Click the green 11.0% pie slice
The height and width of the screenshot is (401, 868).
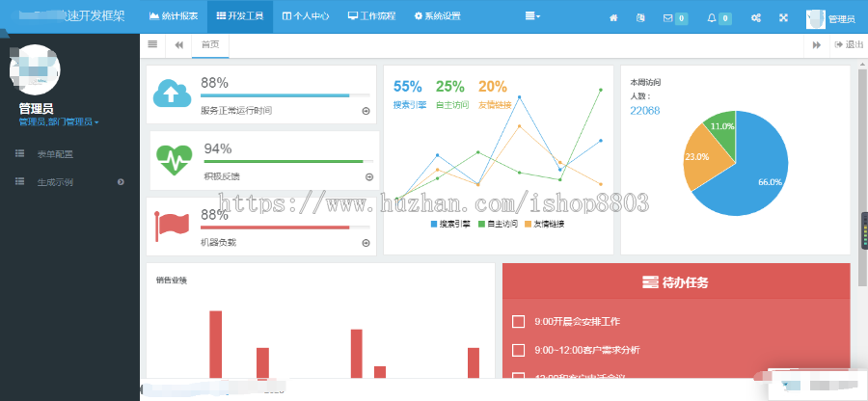point(722,130)
